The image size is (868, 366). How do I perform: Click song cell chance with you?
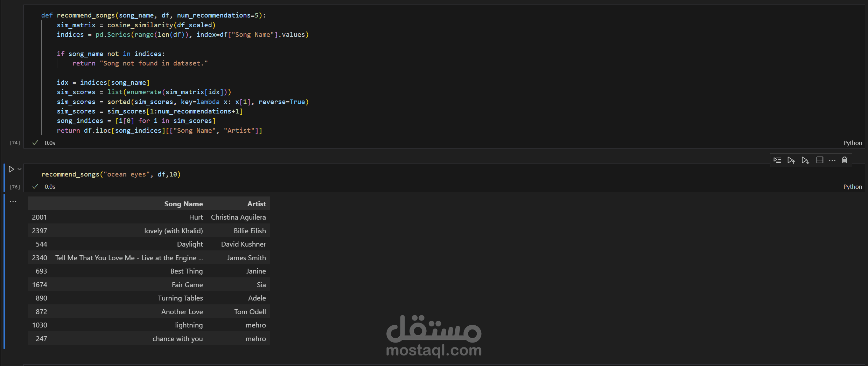pyautogui.click(x=177, y=339)
